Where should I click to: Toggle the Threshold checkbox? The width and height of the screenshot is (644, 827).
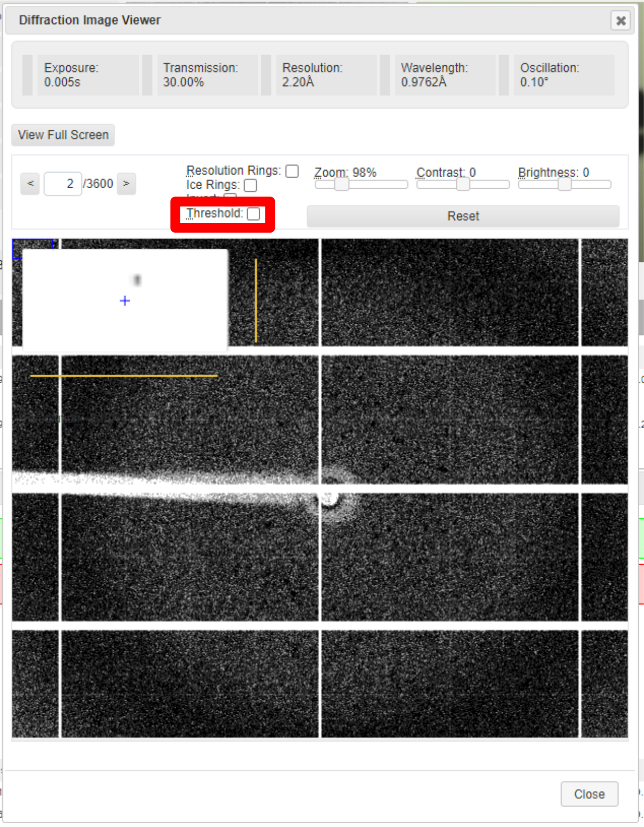click(254, 214)
